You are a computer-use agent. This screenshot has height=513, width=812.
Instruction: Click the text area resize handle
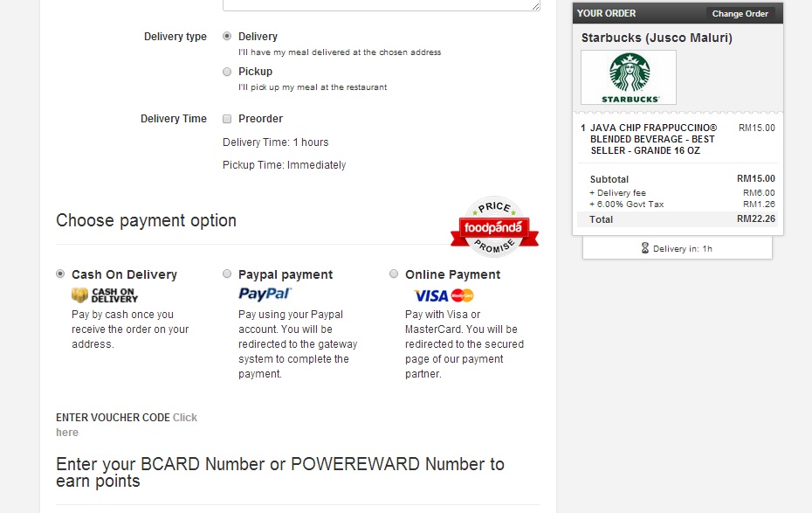pos(536,6)
